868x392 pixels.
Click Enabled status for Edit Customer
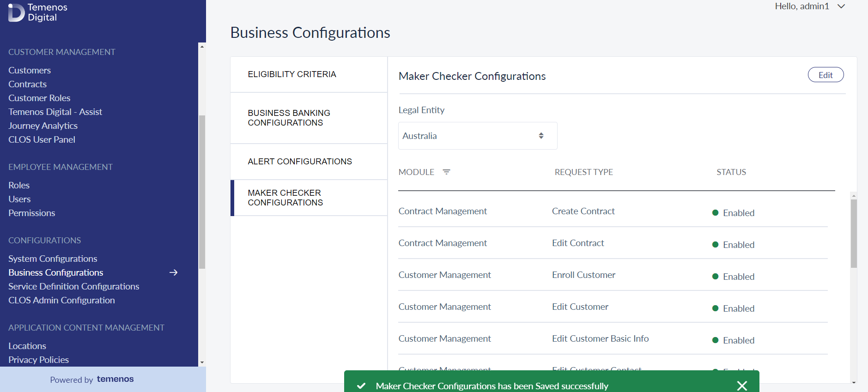click(734, 308)
